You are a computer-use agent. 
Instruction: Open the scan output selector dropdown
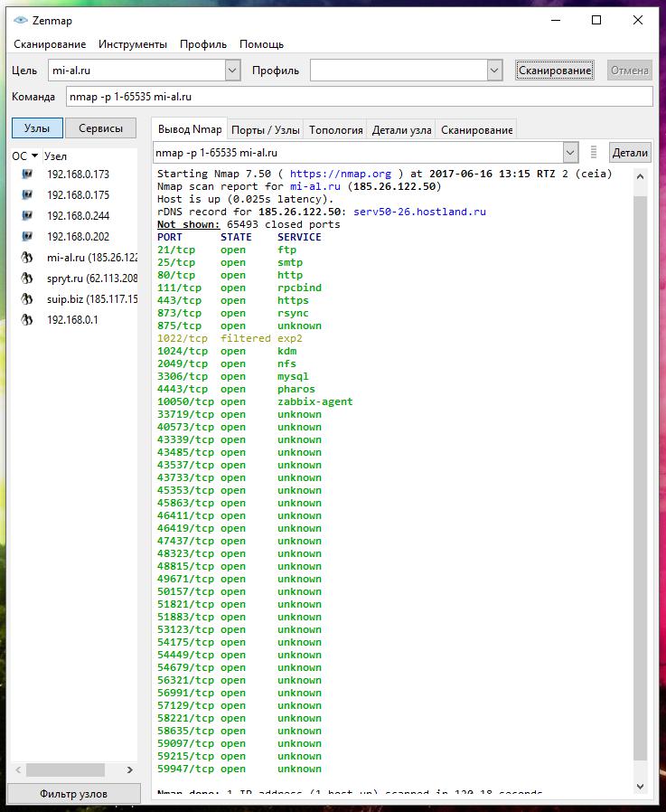(x=570, y=153)
